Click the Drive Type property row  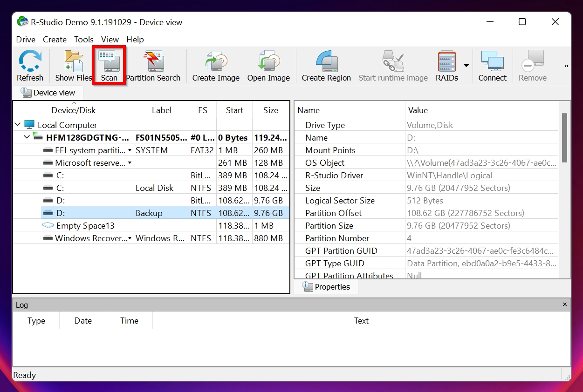tap(426, 125)
